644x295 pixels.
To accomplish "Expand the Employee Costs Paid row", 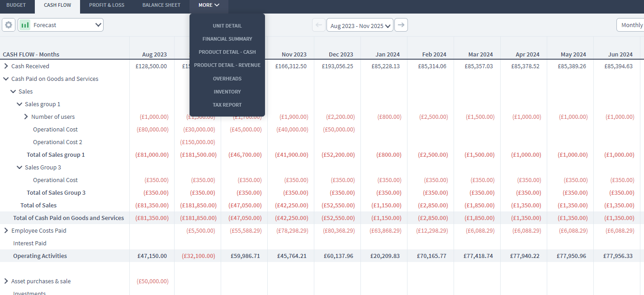I will coord(5,230).
